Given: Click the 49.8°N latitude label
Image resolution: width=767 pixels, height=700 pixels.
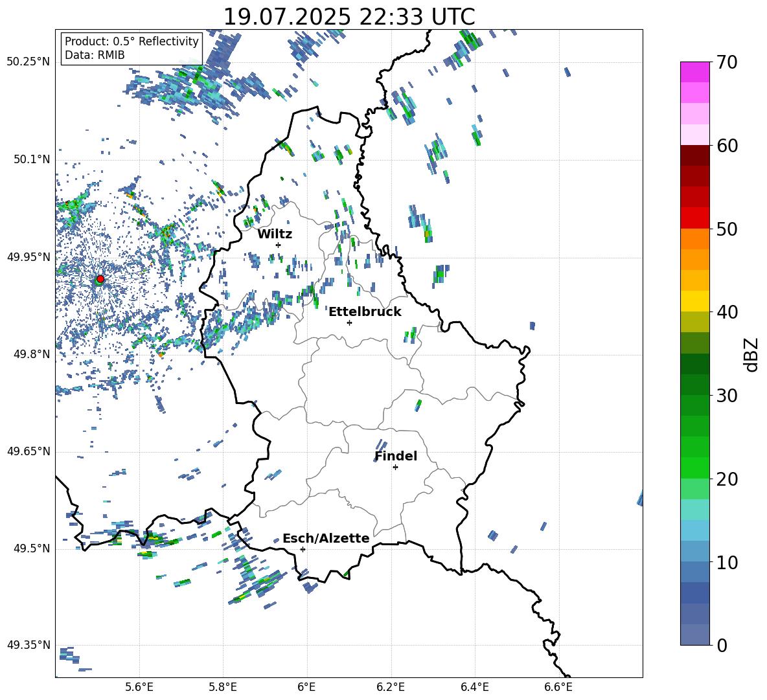Looking at the screenshot, I should (x=32, y=354).
